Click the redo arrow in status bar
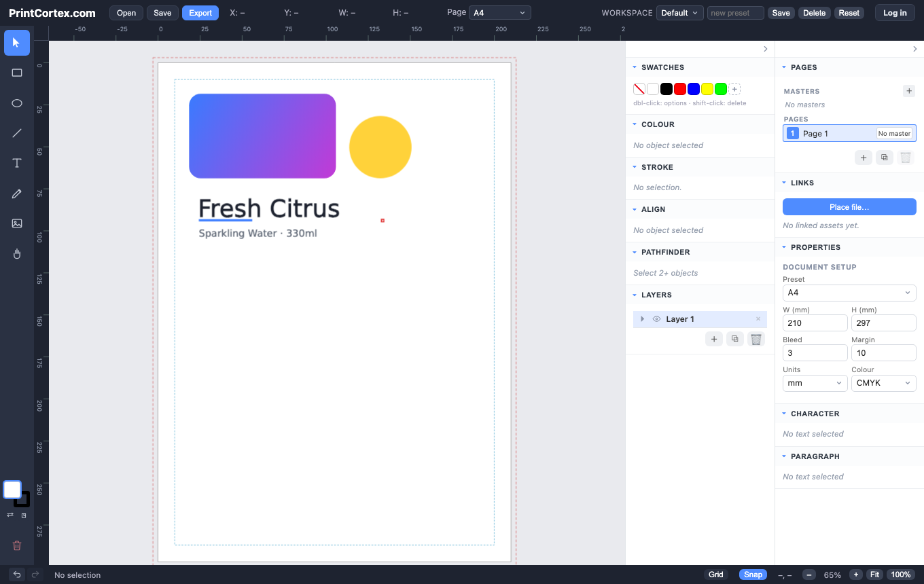The width and height of the screenshot is (924, 584). coord(35,574)
